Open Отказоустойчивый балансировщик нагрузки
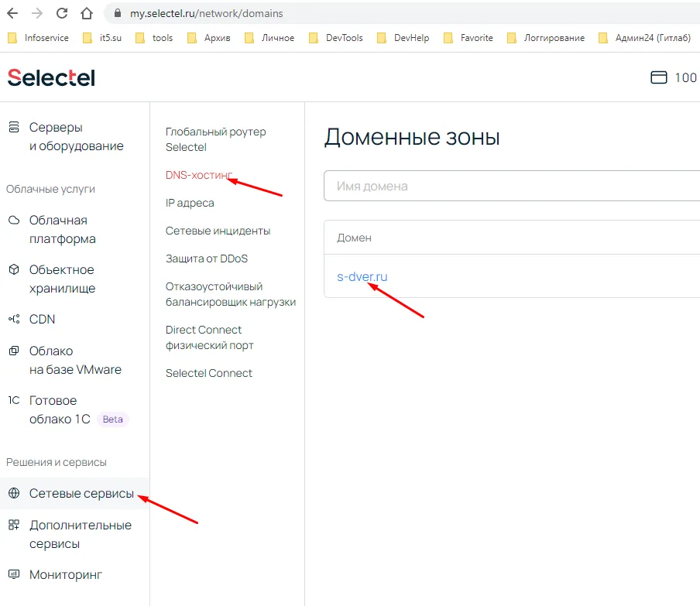 point(230,294)
